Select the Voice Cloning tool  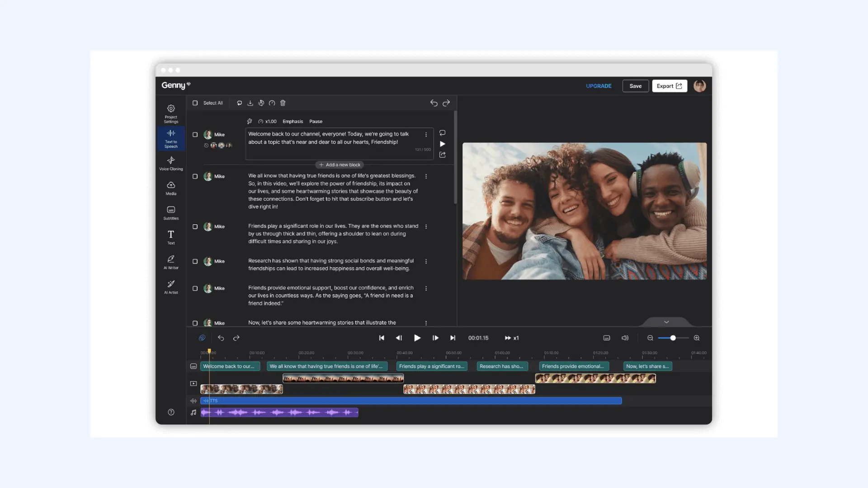tap(171, 163)
